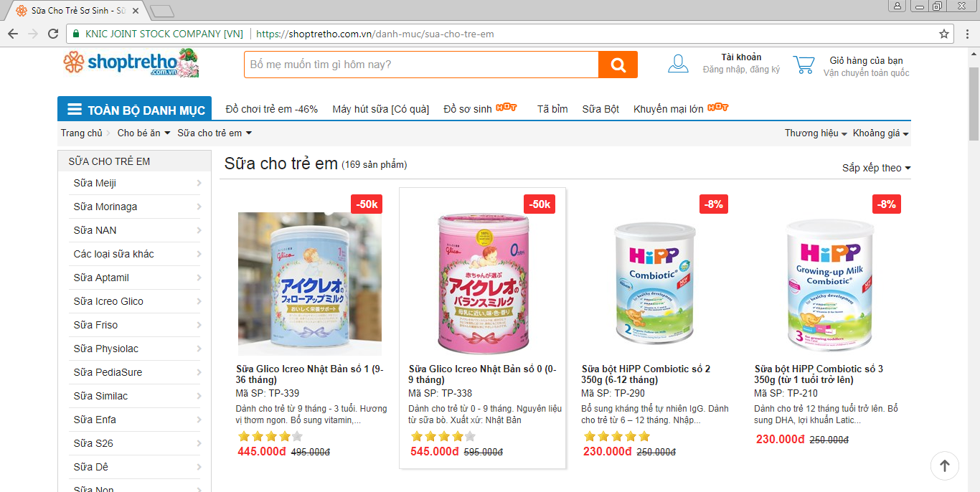Expand the Cho bé ăn breadcrumb dropdown
Screen dimensions: 980x492
pos(143,133)
